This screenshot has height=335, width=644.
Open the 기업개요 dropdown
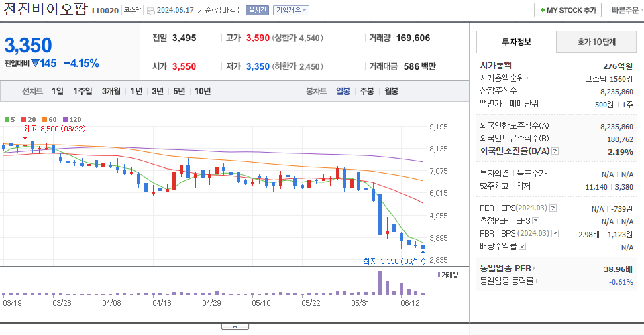(x=291, y=10)
